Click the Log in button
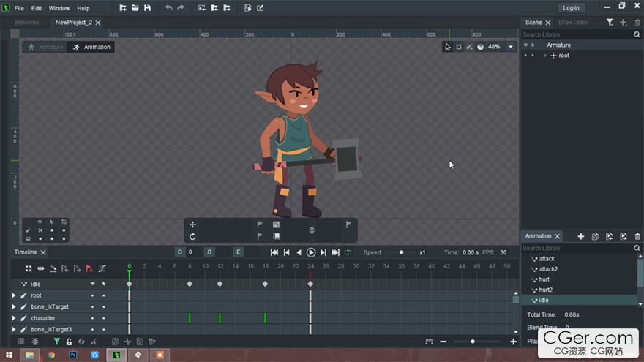Screen dimensions: 644x362 click(x=571, y=8)
